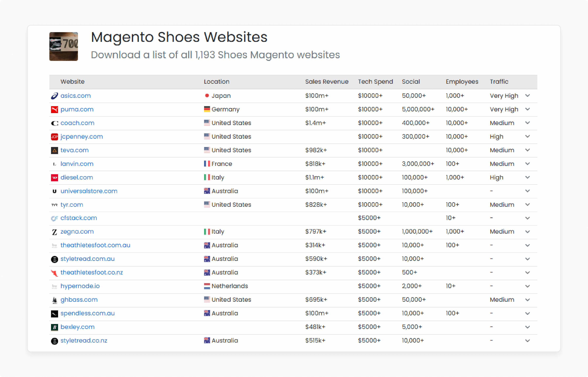Screen dimensions: 588x377
Task: Click the Sales Revenue column header
Action: [326, 82]
